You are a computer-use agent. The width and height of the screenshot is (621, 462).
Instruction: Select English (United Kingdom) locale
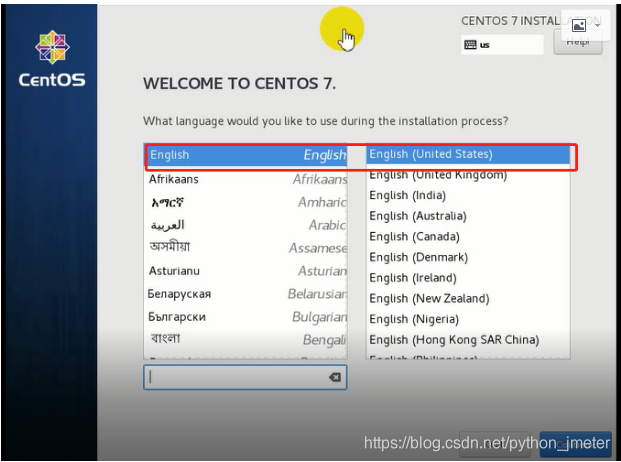click(x=468, y=175)
